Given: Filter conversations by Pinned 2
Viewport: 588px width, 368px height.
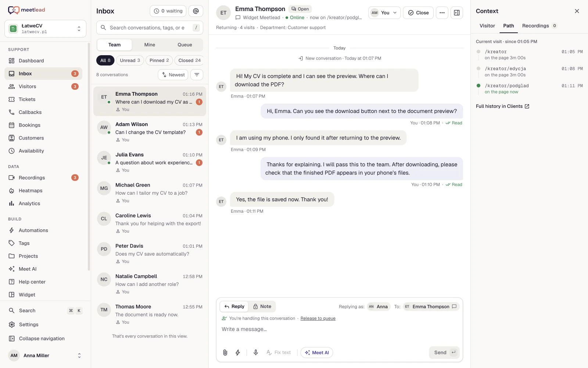Looking at the screenshot, I should [159, 60].
